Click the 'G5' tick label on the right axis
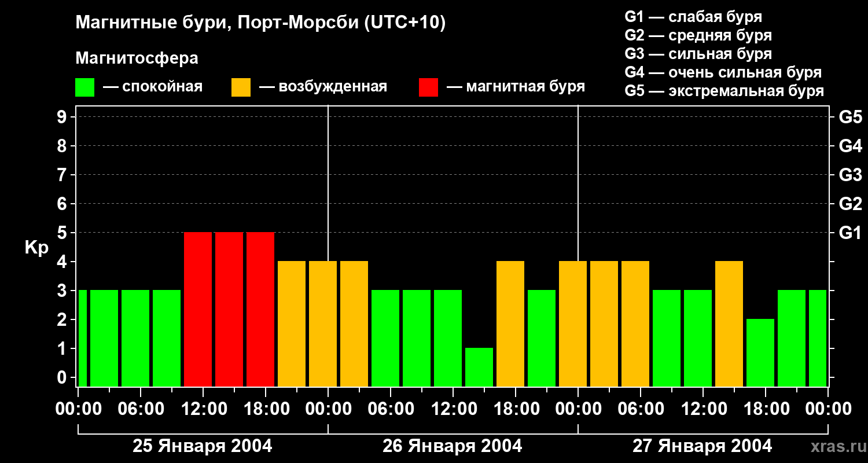Screen dimensions: 868x463 point(850,117)
